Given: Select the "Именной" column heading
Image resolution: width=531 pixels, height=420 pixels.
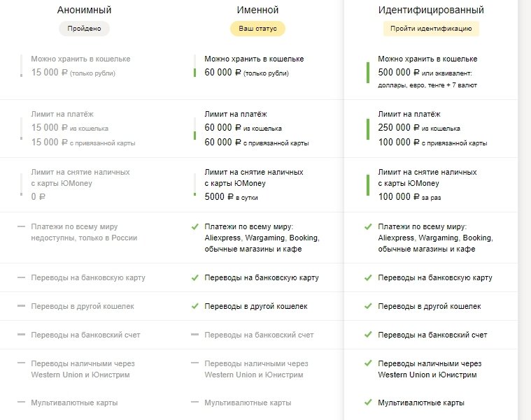Looking at the screenshot, I should (259, 10).
